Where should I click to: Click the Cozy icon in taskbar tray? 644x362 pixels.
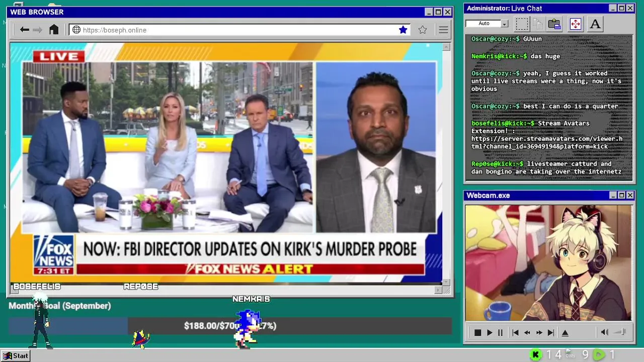(x=570, y=354)
